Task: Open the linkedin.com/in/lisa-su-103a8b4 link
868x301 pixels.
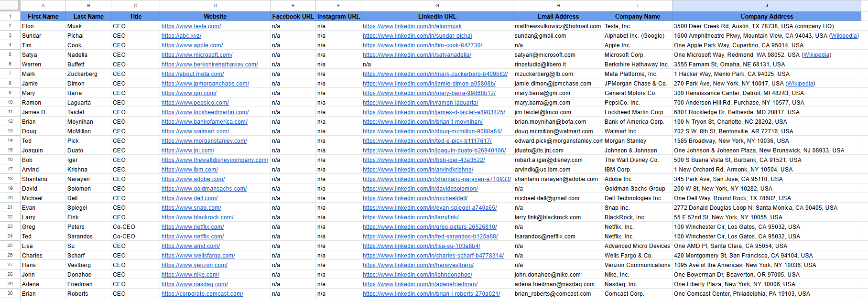Action: [422, 246]
